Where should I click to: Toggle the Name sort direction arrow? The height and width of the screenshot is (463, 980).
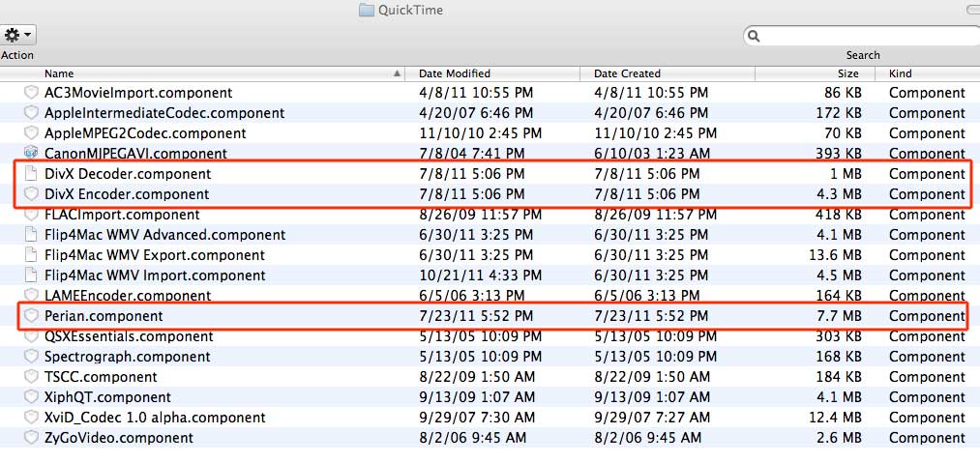tap(397, 73)
